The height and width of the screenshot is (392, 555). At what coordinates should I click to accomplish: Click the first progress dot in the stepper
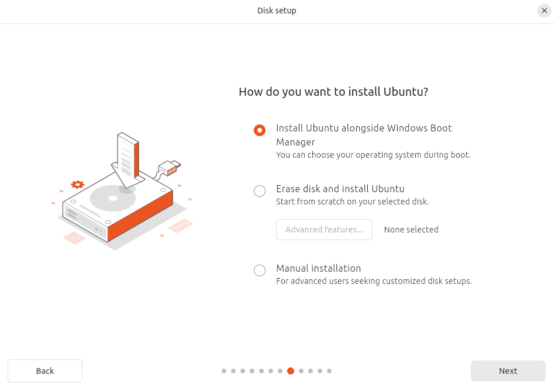point(224,371)
